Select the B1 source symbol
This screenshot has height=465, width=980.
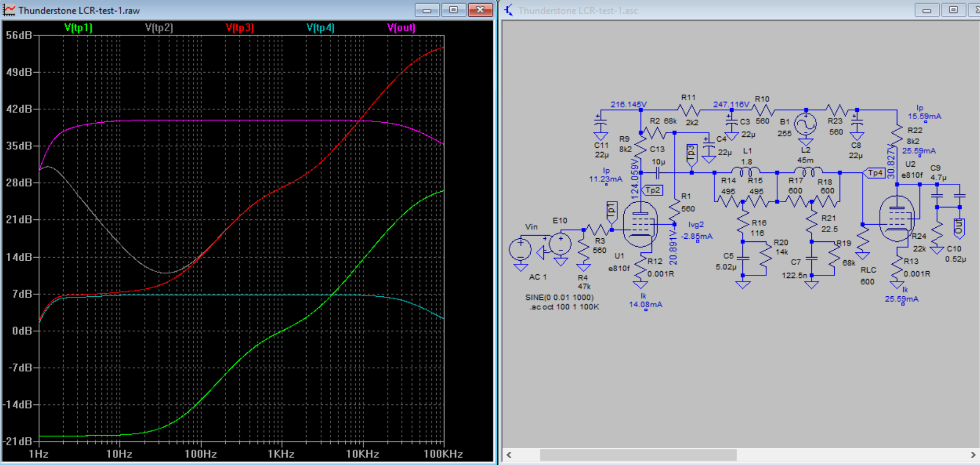point(806,124)
